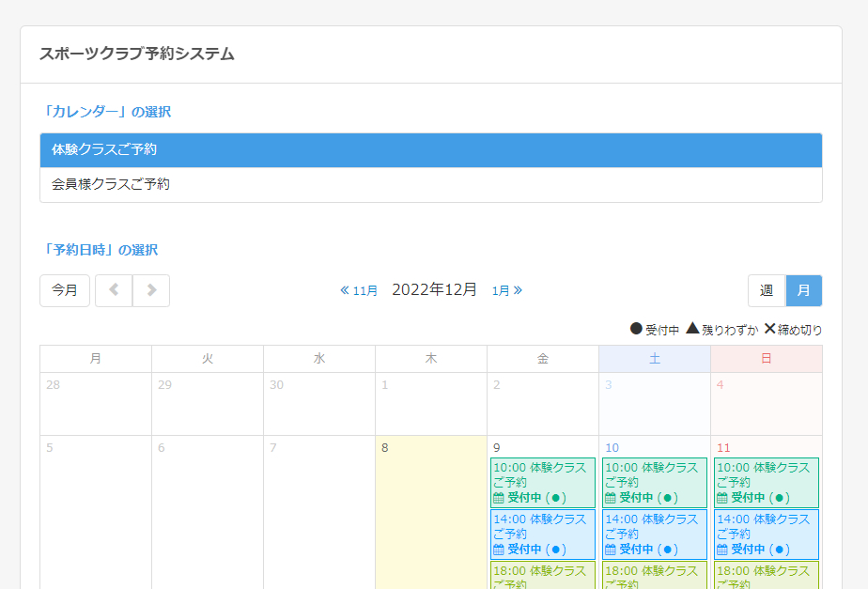Click calendar icon in Dec 9 14:00 slot

point(499,550)
